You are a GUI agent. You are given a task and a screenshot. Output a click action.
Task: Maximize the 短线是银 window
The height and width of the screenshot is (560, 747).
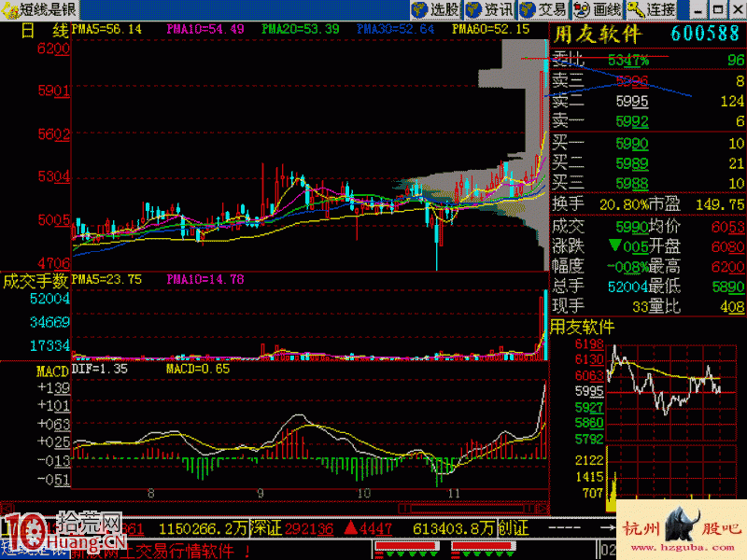pyautogui.click(x=717, y=9)
